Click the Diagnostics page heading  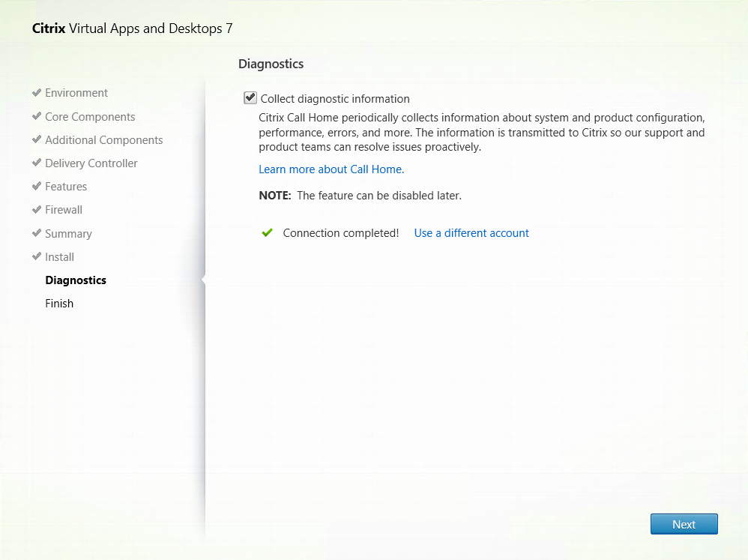click(x=271, y=64)
